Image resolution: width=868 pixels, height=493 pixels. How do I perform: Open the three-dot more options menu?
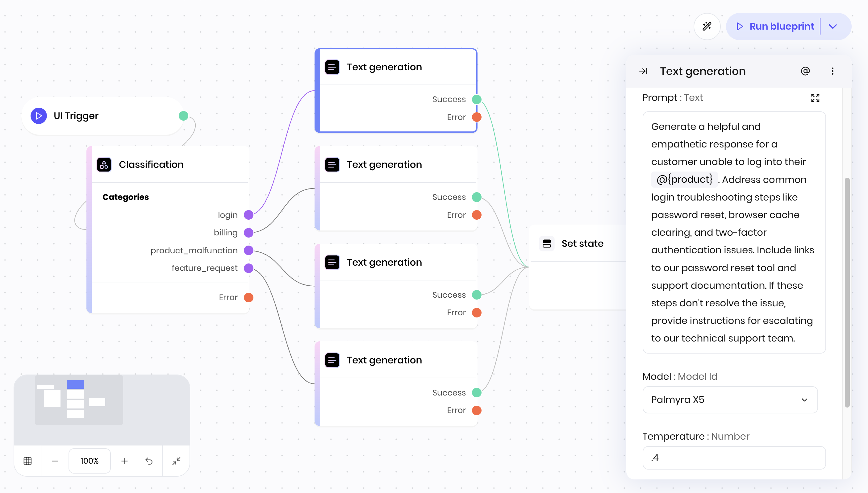833,71
